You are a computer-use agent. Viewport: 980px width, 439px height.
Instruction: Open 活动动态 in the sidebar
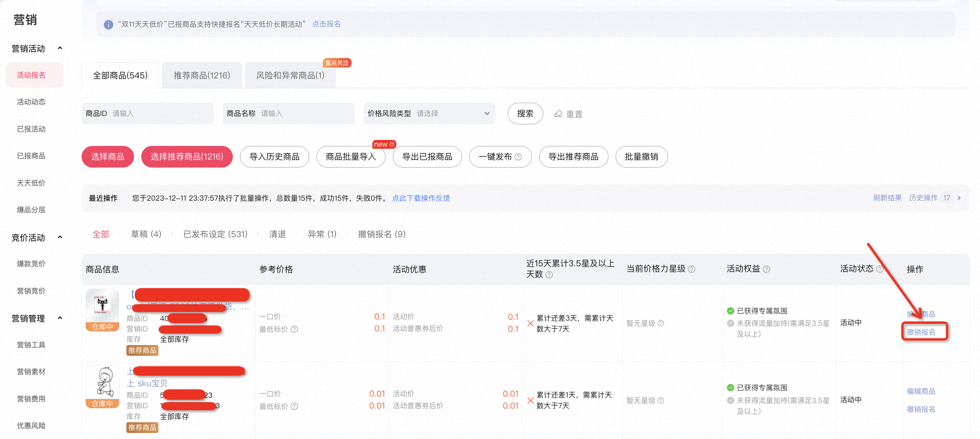[x=31, y=102]
